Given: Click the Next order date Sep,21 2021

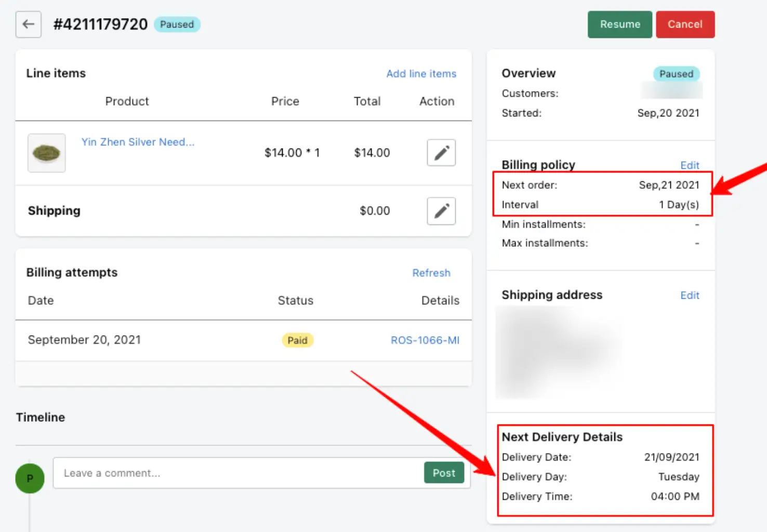Looking at the screenshot, I should (x=669, y=185).
